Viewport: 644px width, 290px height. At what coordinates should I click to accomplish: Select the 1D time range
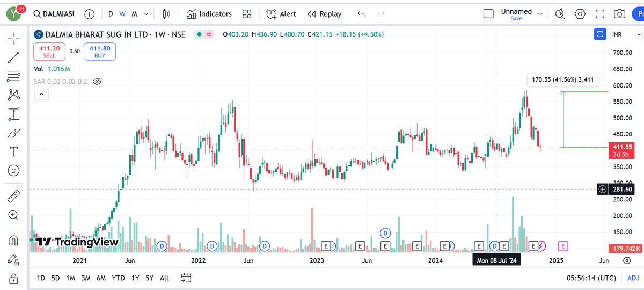pyautogui.click(x=41, y=278)
